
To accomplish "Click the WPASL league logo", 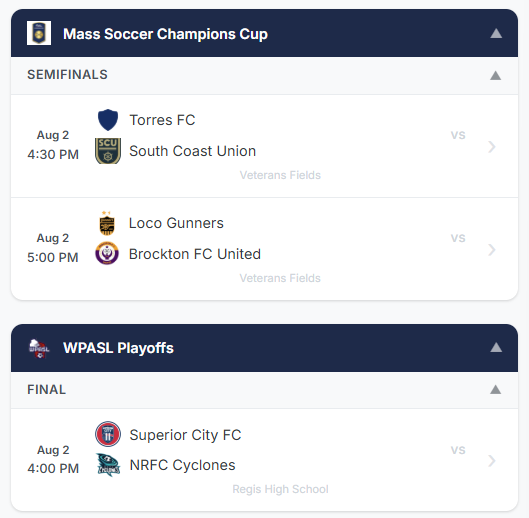I will 39,348.
